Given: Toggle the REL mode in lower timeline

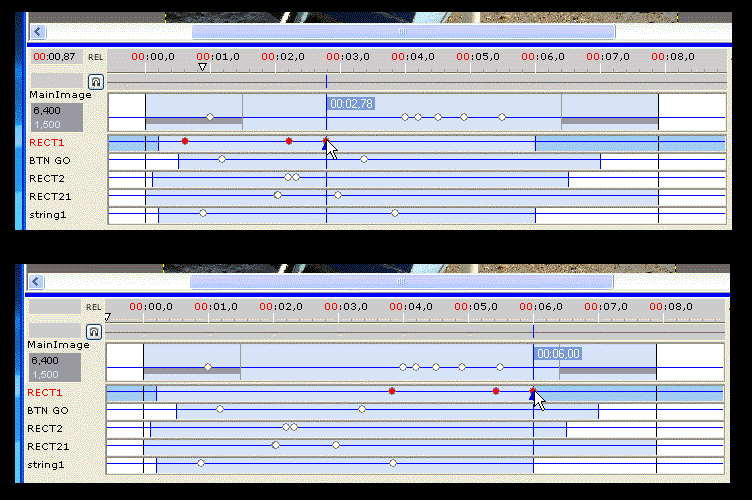Looking at the screenshot, I should 94,307.
